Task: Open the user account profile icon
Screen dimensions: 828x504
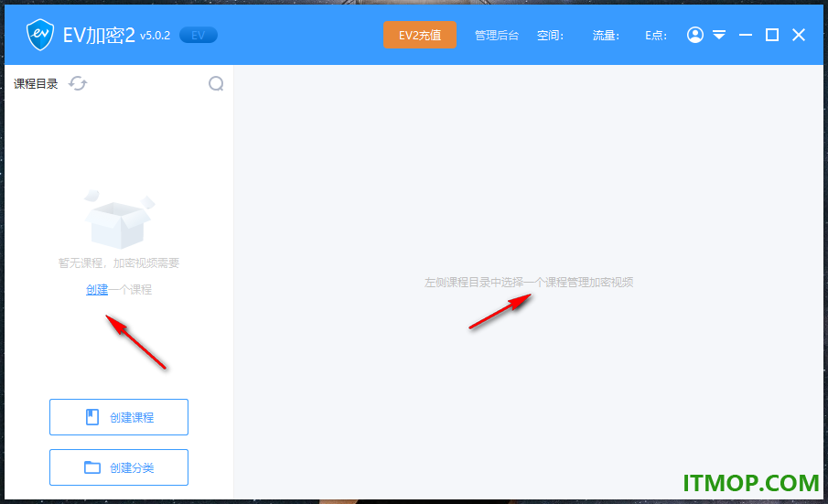Action: click(695, 35)
